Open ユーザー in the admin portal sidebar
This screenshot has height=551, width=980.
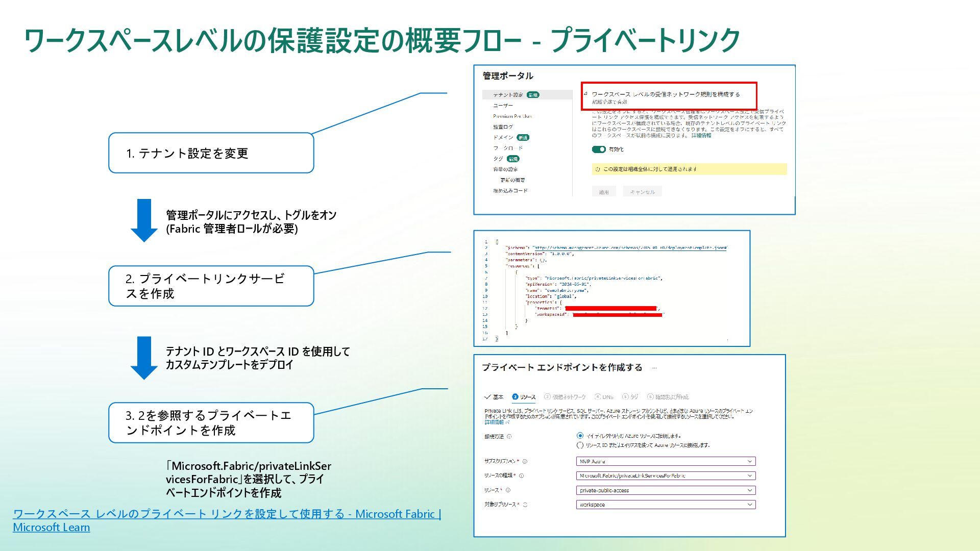(x=503, y=106)
